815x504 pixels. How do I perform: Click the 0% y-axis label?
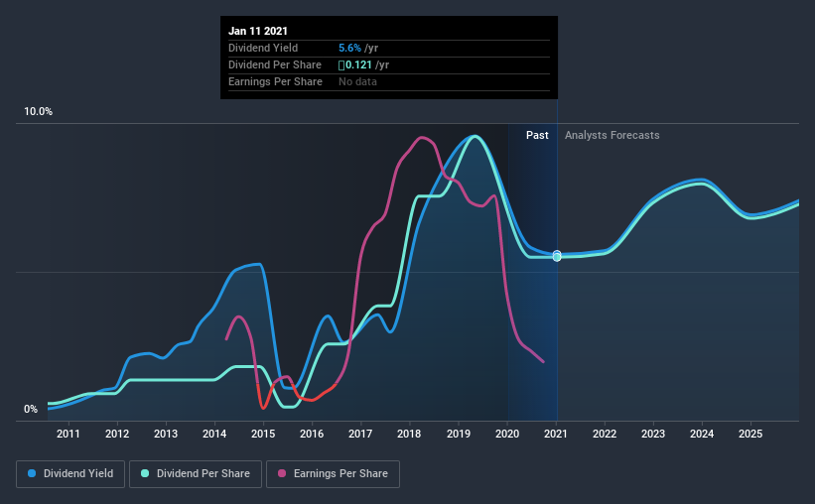click(x=31, y=410)
